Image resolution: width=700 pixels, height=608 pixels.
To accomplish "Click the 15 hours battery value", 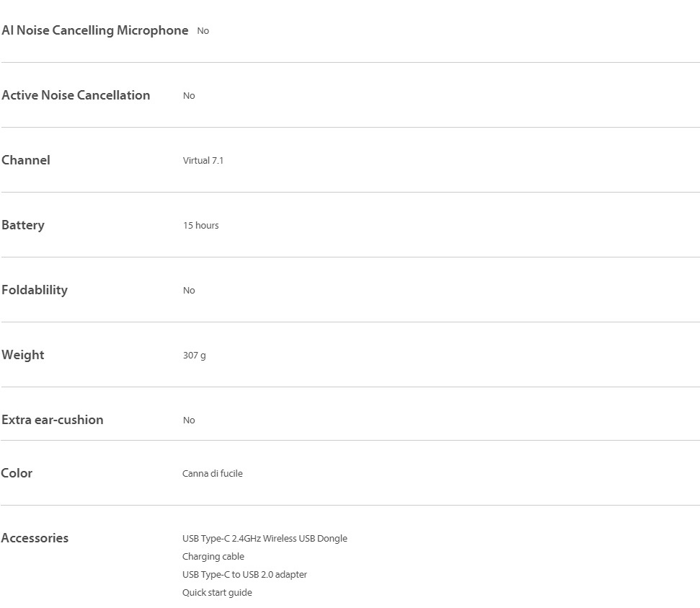I will point(200,226).
